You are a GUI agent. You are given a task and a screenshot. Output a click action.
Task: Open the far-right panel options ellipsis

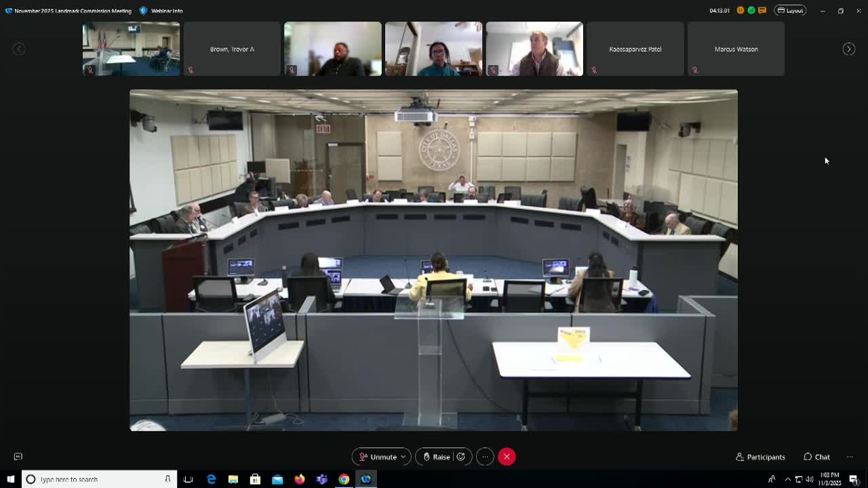850,457
